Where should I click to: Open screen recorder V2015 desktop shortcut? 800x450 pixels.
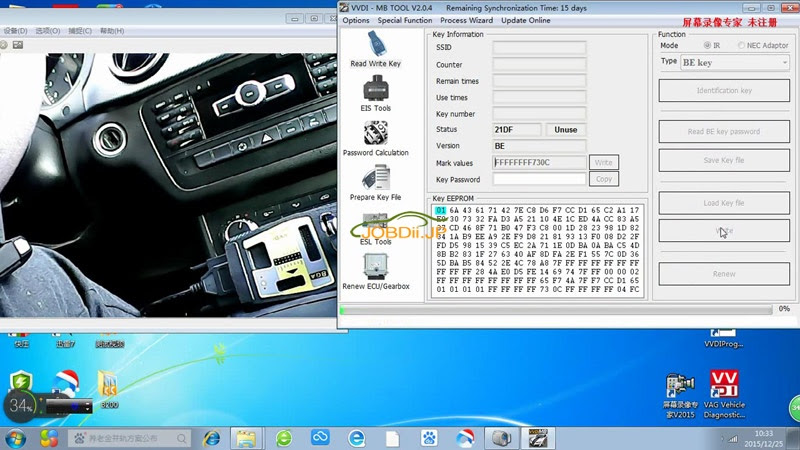pos(680,395)
